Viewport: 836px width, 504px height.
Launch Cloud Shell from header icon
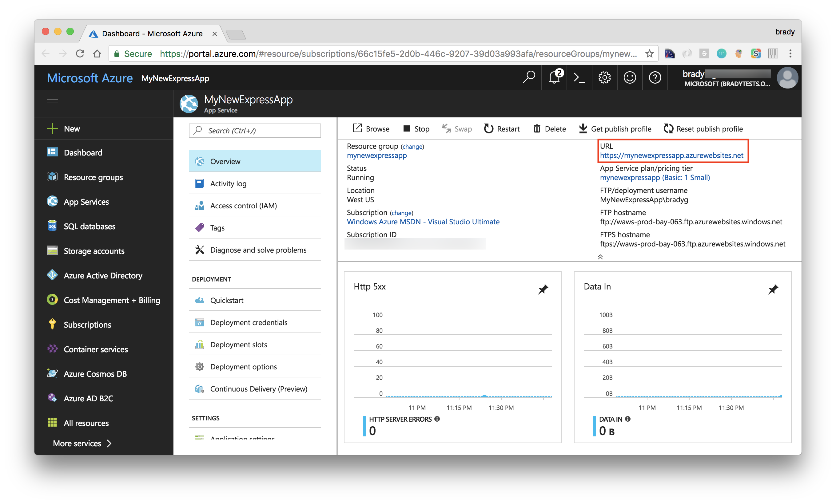coord(579,78)
